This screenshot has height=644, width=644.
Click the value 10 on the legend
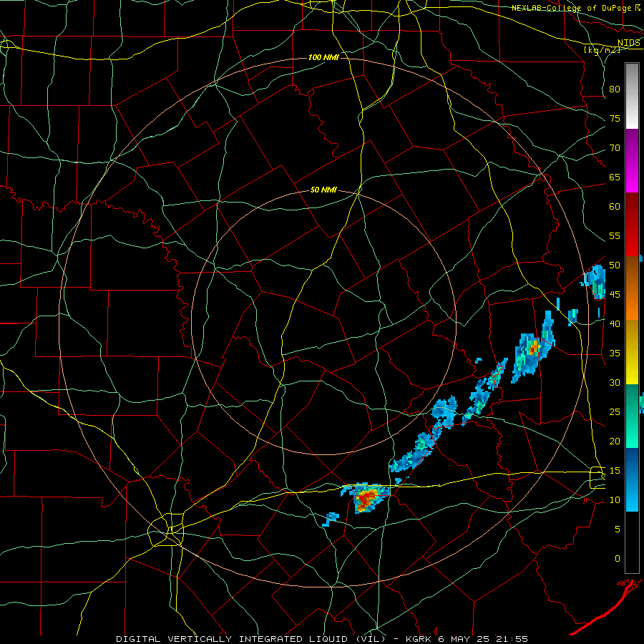coord(615,500)
